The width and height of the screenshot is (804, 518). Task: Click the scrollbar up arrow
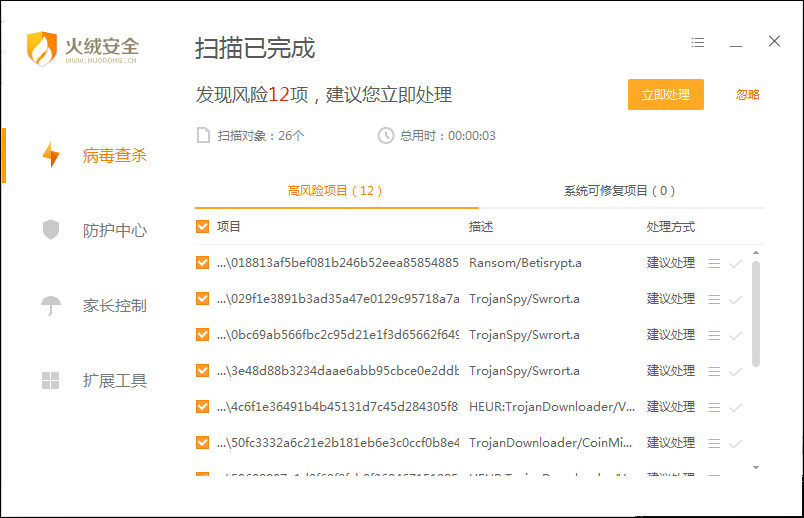click(756, 253)
